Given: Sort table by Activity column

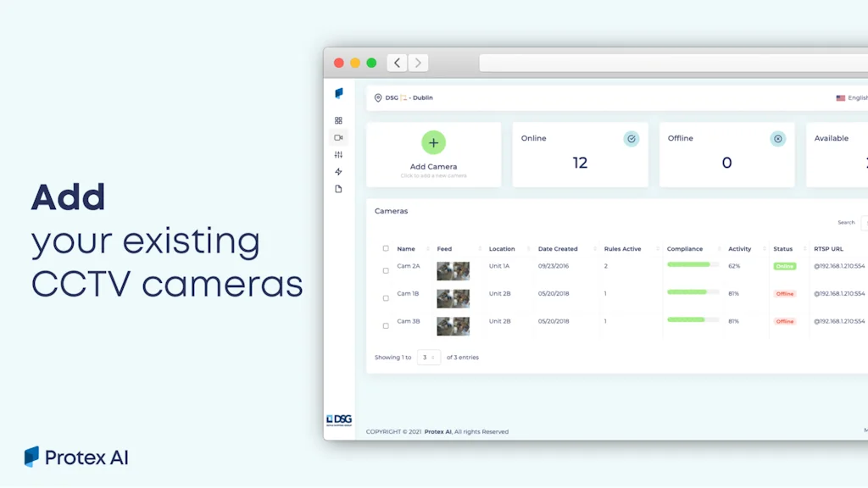Looking at the screenshot, I should pyautogui.click(x=739, y=249).
